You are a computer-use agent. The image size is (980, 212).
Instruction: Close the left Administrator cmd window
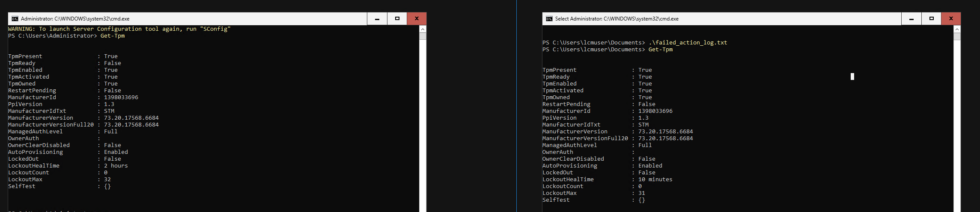(417, 19)
